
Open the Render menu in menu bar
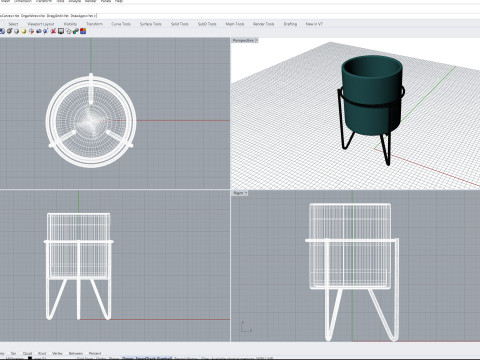[90, 1]
